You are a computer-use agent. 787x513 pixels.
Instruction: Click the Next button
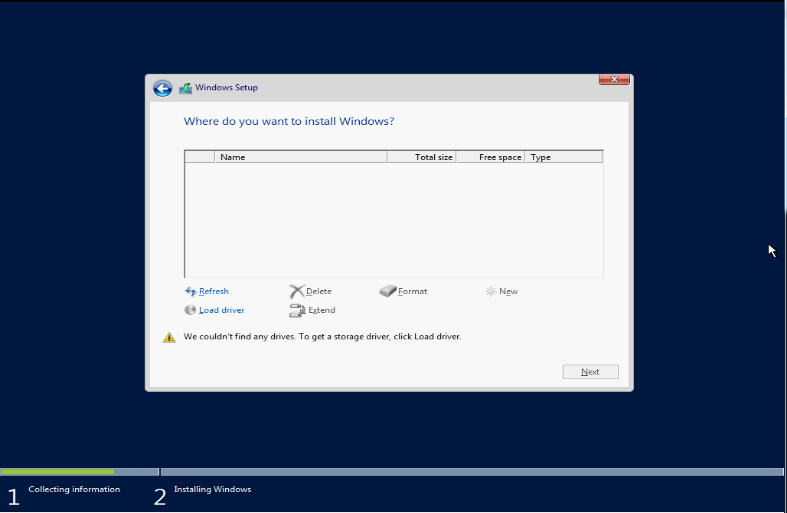(590, 371)
